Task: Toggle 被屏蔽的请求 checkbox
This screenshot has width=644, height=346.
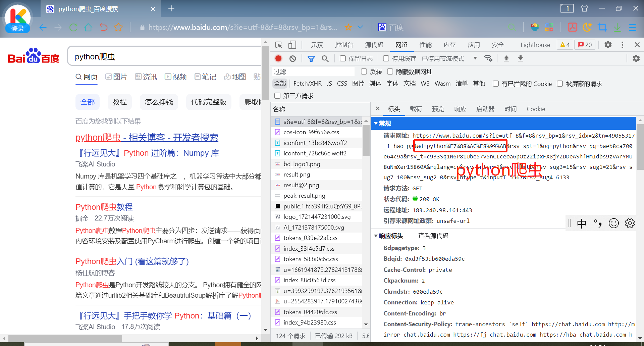Action: click(x=560, y=84)
